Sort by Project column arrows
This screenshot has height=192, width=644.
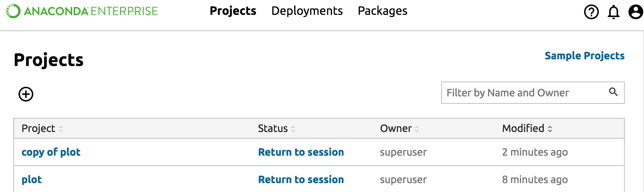[61, 129]
